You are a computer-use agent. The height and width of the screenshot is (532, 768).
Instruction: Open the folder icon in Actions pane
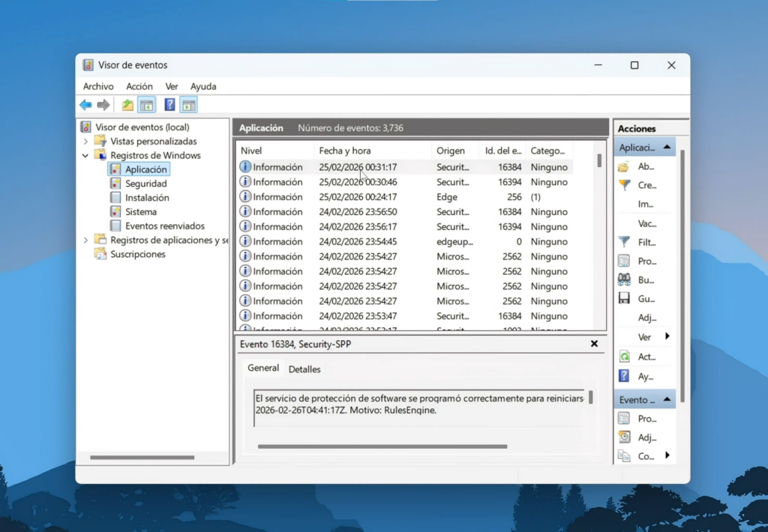click(x=623, y=166)
